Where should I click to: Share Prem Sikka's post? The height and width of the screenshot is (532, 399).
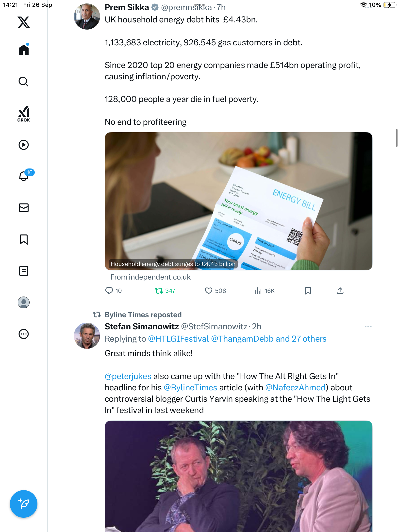click(x=340, y=291)
